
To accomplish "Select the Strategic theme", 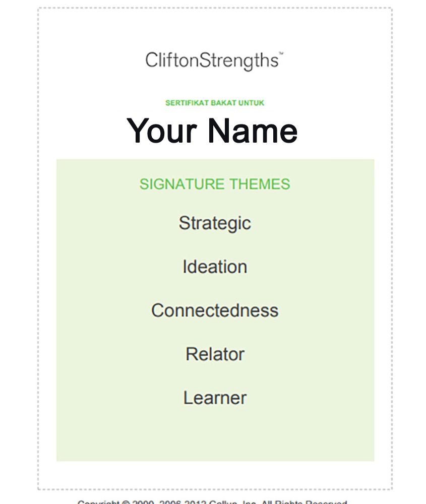I will click(x=215, y=223).
